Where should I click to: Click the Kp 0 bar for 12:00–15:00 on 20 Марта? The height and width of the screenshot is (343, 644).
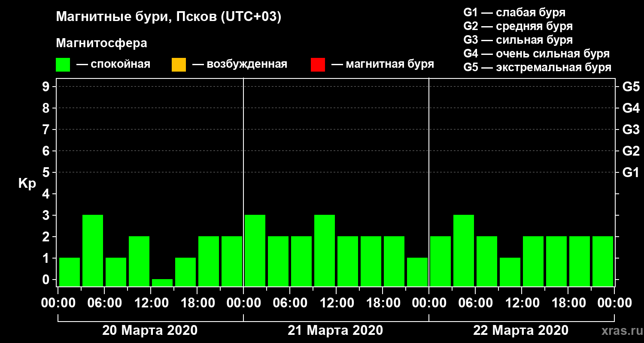click(x=162, y=283)
